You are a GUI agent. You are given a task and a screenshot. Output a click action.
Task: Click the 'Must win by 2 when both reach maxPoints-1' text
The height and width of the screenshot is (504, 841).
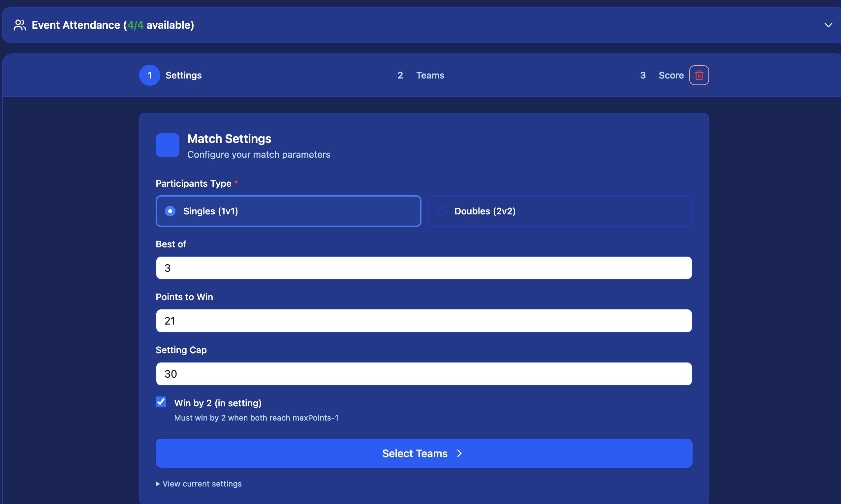point(256,418)
